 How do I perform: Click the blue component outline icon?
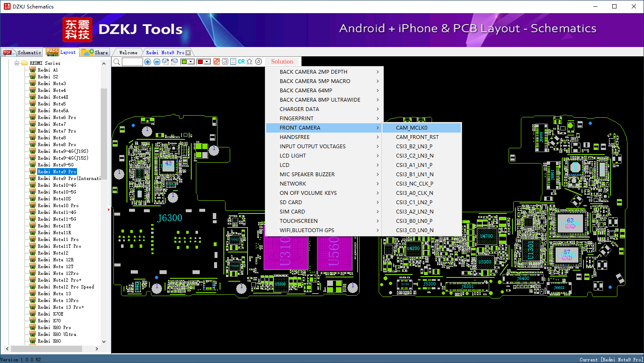coord(233,62)
